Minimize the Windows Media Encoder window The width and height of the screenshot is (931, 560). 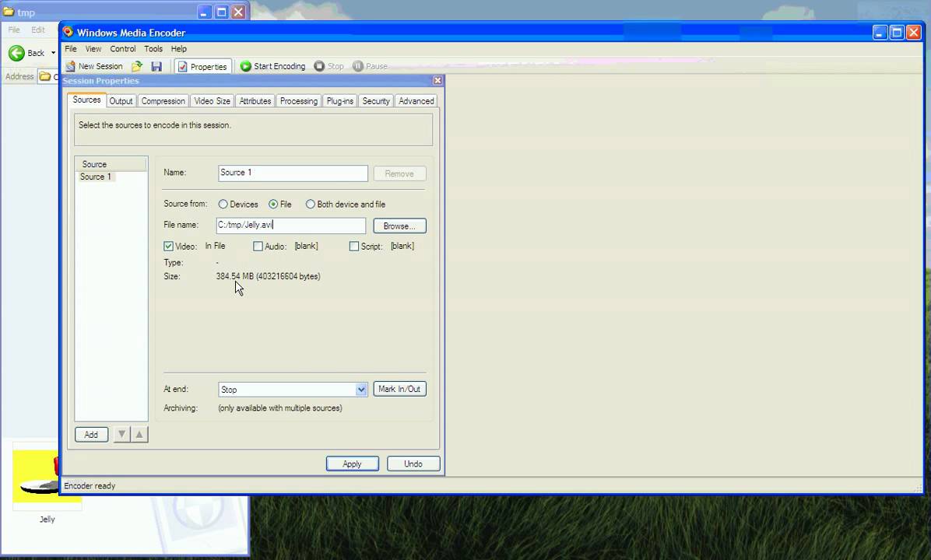[x=880, y=32]
